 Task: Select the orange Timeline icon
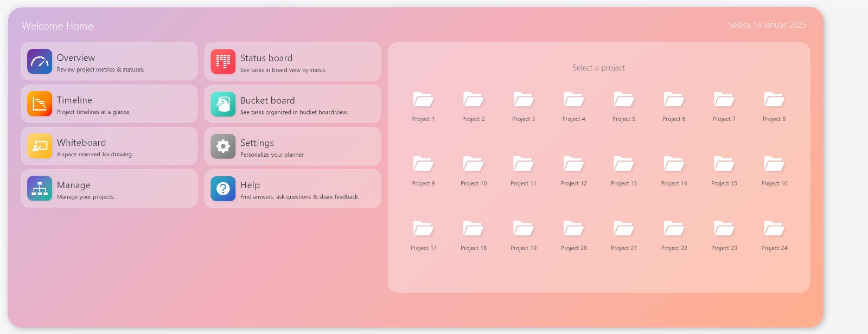[x=40, y=104]
